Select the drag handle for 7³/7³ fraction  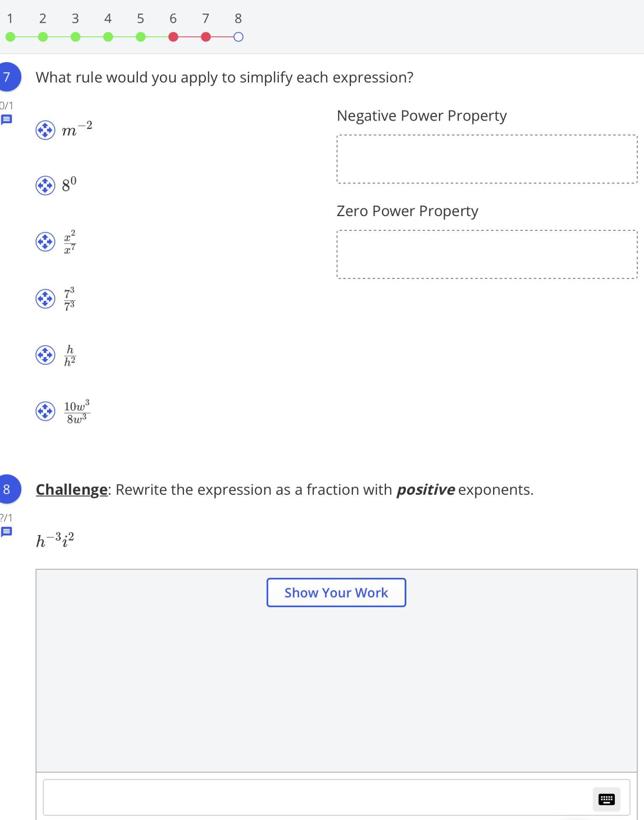45,299
